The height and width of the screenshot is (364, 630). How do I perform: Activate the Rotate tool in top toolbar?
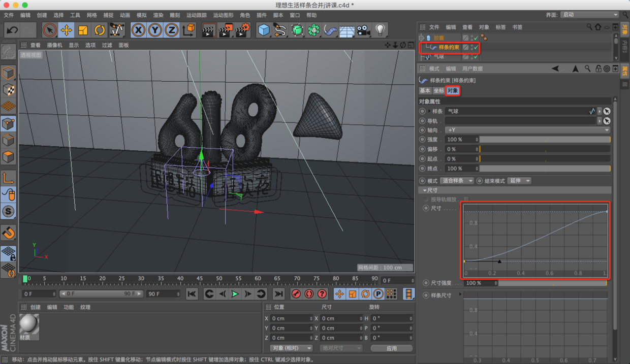100,30
